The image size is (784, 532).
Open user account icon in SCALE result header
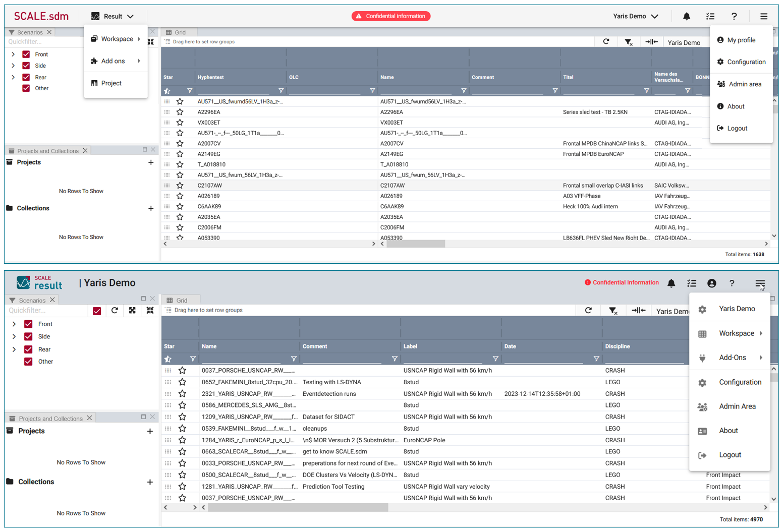[x=712, y=283]
